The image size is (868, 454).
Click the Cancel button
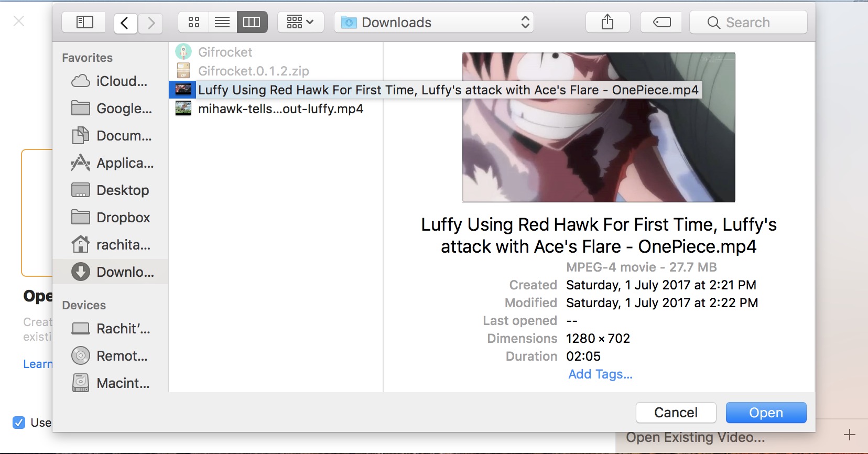[676, 413]
